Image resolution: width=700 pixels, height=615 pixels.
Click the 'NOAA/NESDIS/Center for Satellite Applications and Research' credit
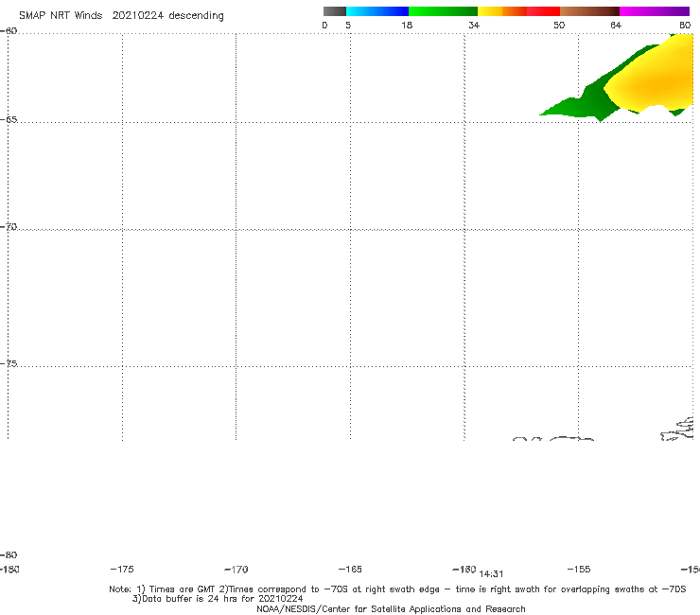click(391, 609)
